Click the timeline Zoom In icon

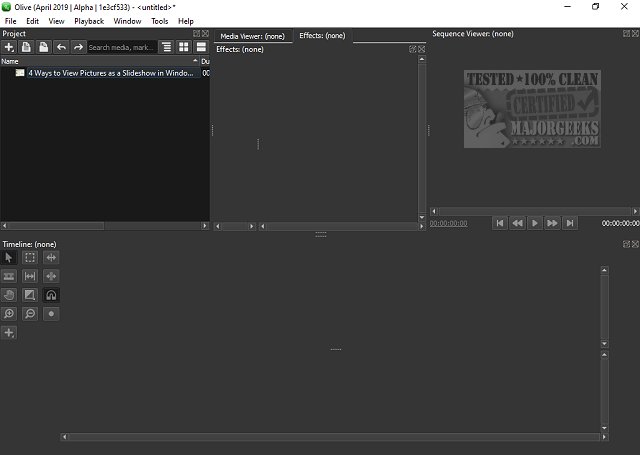(9, 314)
